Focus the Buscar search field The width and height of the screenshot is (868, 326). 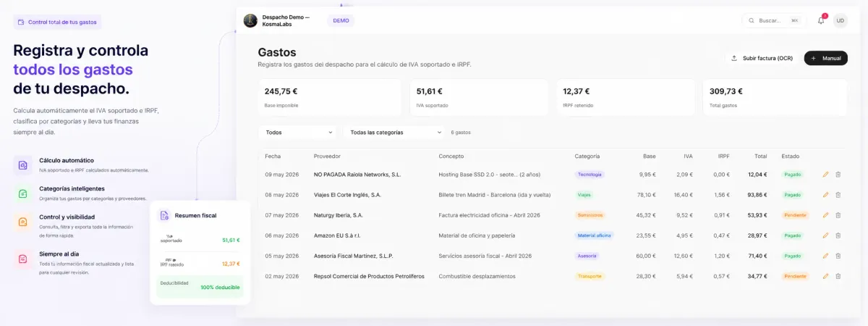click(x=774, y=20)
